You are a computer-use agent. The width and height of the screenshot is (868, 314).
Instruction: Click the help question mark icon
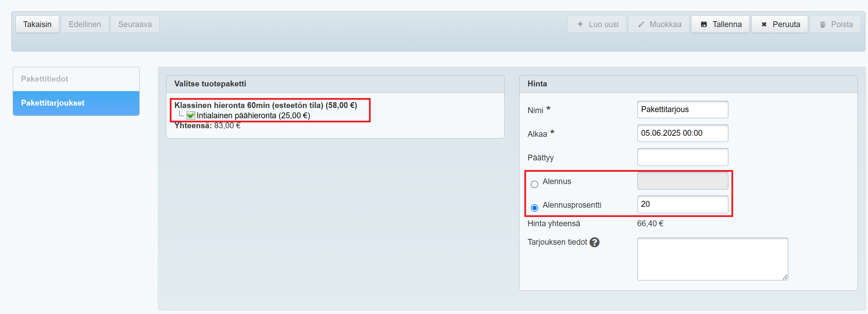(595, 242)
